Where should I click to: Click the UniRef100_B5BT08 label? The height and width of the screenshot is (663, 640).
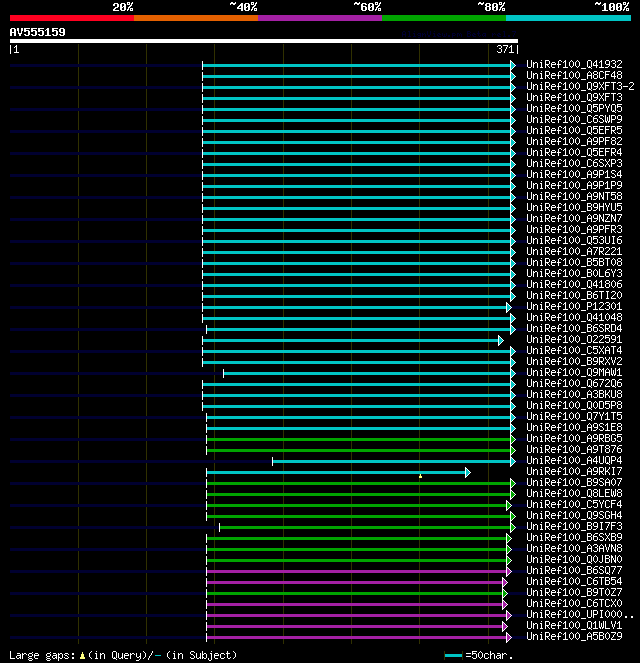click(x=574, y=262)
